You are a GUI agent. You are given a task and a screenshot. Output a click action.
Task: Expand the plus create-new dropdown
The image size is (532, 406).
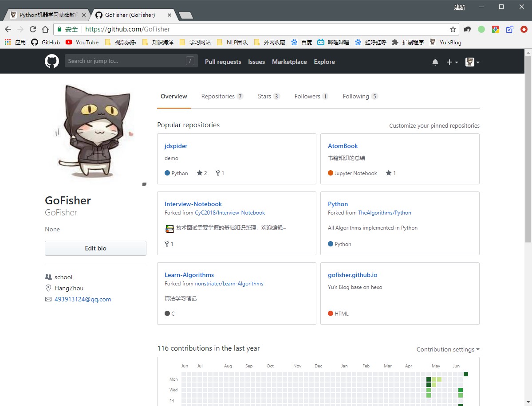click(452, 62)
